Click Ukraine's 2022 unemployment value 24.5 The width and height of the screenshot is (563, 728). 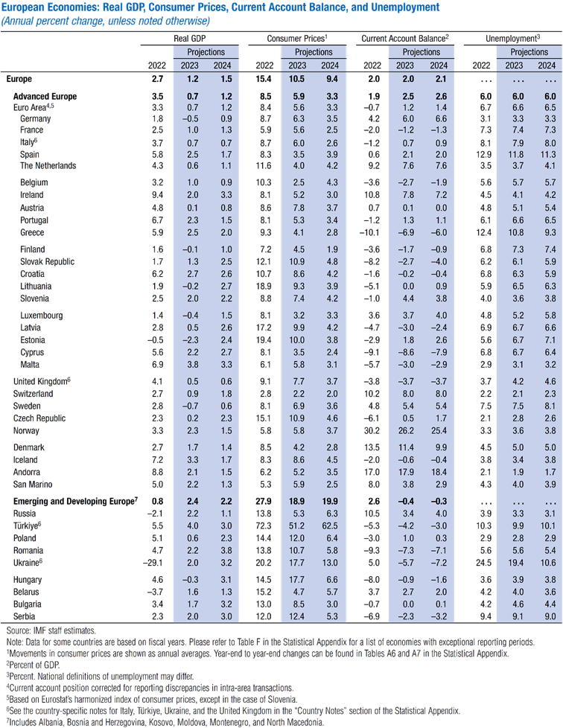(483, 563)
